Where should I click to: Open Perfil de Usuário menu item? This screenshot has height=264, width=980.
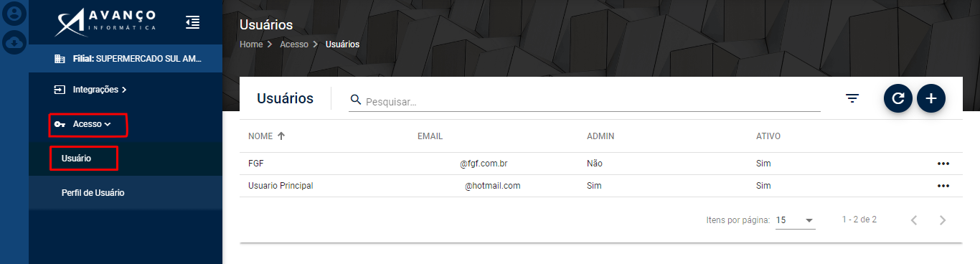tap(93, 193)
